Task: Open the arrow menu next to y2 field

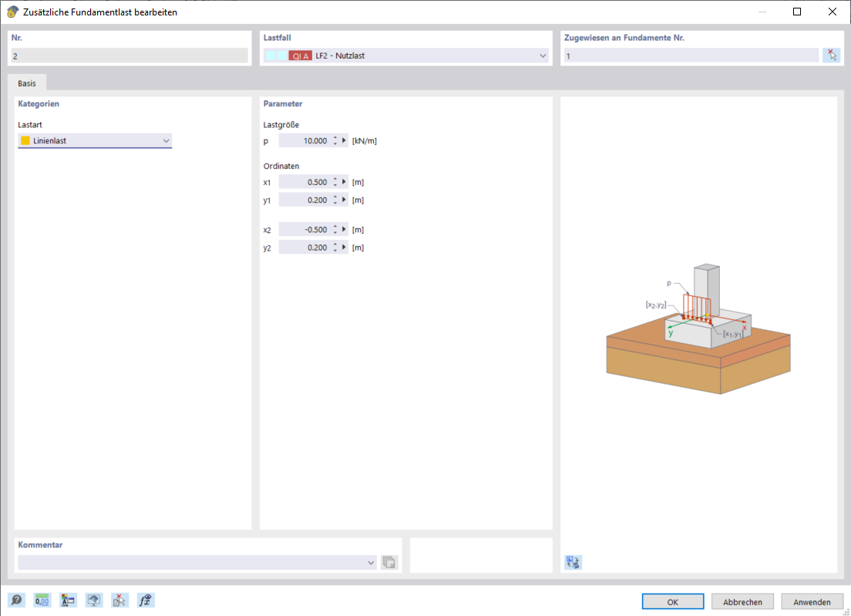Action: tap(344, 247)
